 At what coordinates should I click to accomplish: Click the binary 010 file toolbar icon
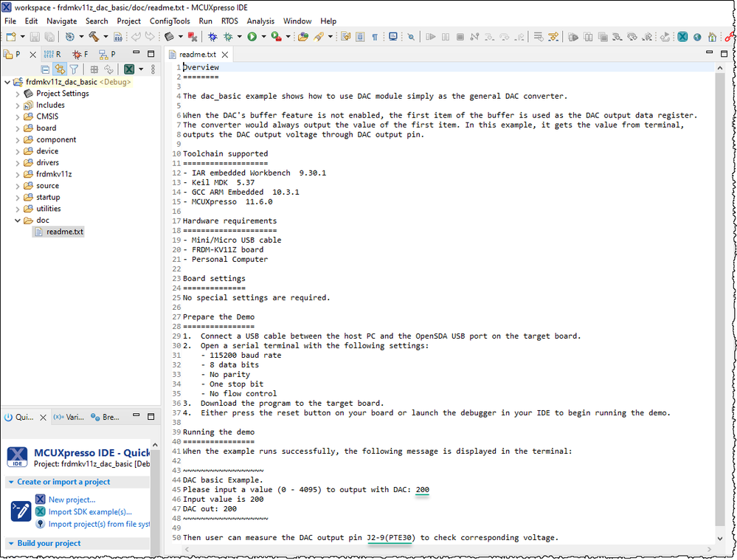[118, 37]
